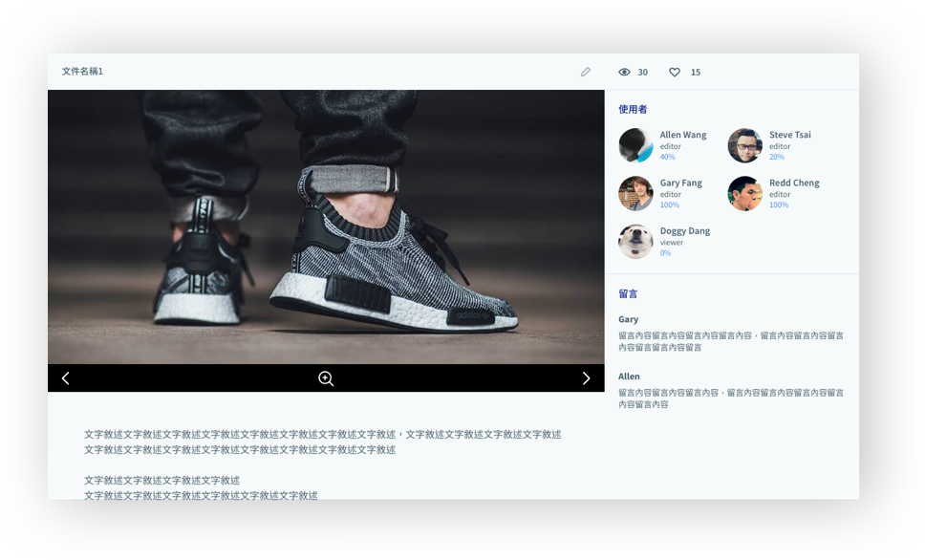Select Gary Fang's profile picture
The height and width of the screenshot is (560, 925).
tap(635, 193)
